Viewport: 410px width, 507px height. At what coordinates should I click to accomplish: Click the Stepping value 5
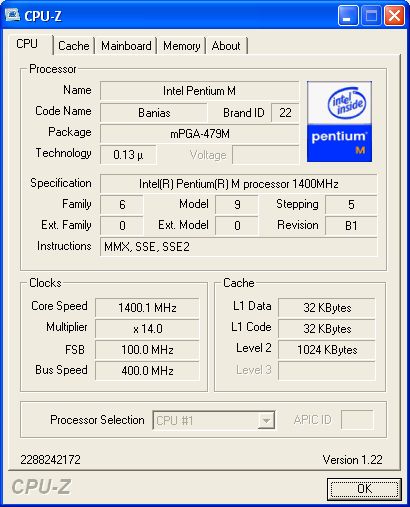pyautogui.click(x=351, y=204)
